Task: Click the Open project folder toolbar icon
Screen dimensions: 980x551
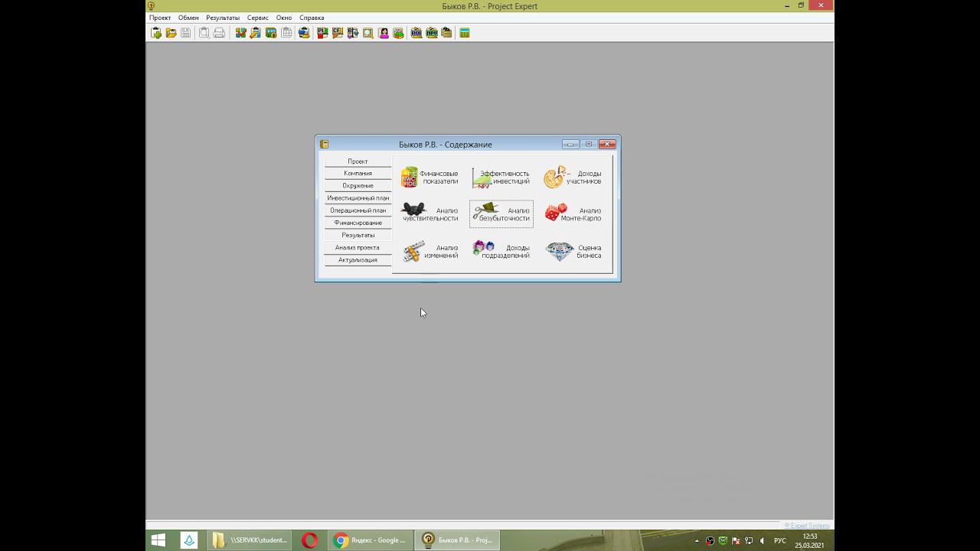Action: click(171, 33)
